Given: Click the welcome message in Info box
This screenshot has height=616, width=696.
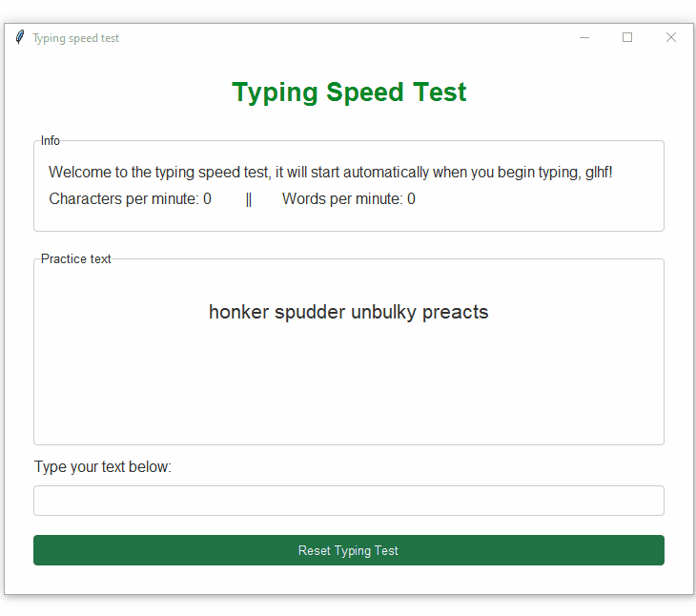Looking at the screenshot, I should (330, 173).
